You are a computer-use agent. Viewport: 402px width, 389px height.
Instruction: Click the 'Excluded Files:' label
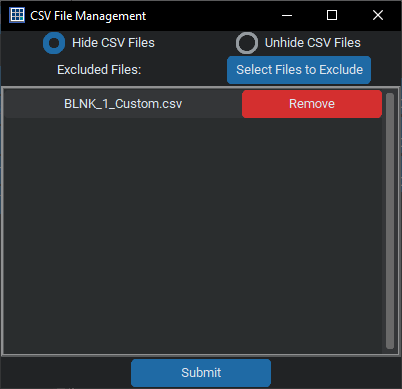point(99,70)
